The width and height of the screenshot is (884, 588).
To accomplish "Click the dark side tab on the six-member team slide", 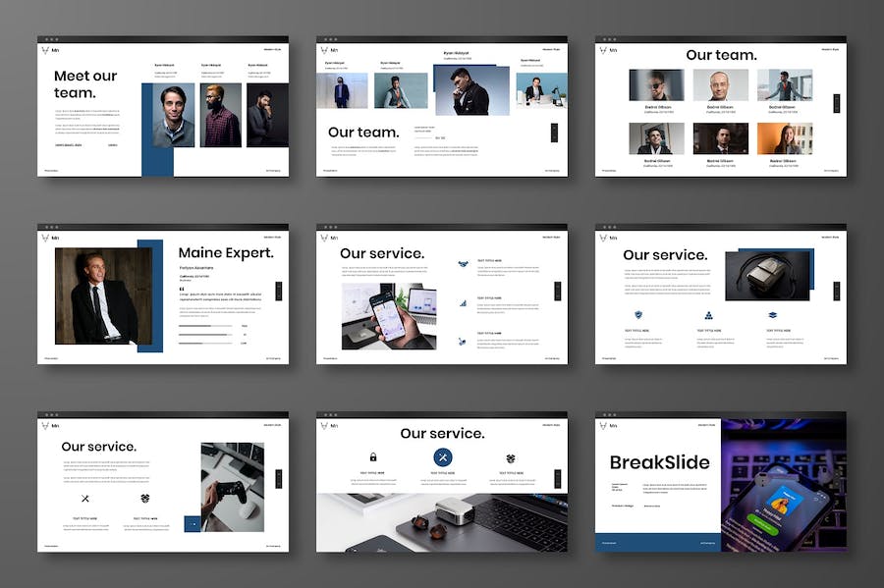I will [x=837, y=103].
